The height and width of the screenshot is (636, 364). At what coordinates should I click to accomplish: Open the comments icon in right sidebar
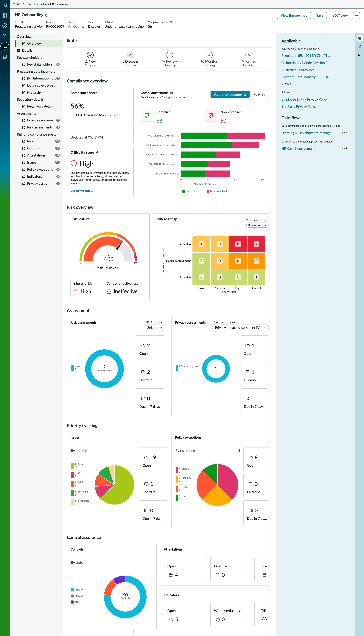tap(360, 55)
